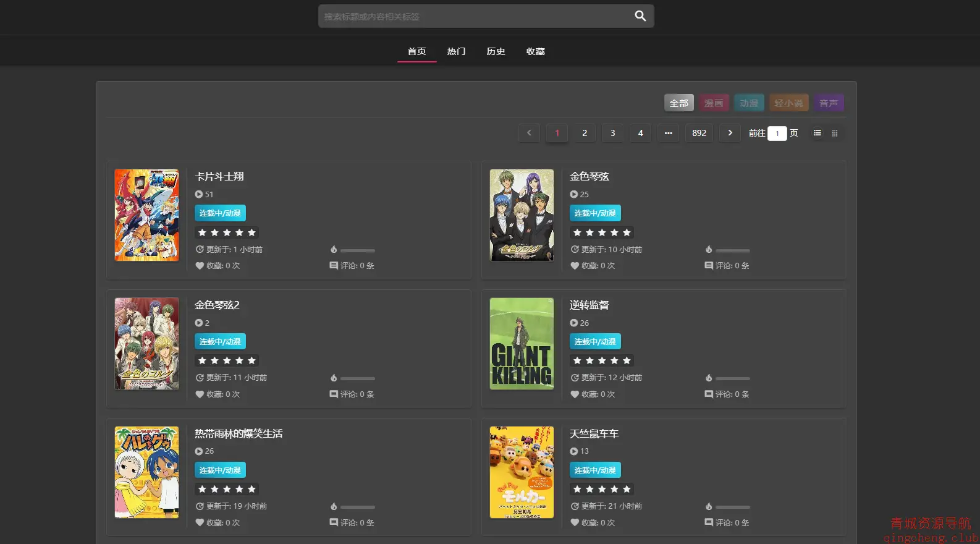Filter by 轻小说 category
Image resolution: width=980 pixels, height=544 pixels.
point(788,103)
